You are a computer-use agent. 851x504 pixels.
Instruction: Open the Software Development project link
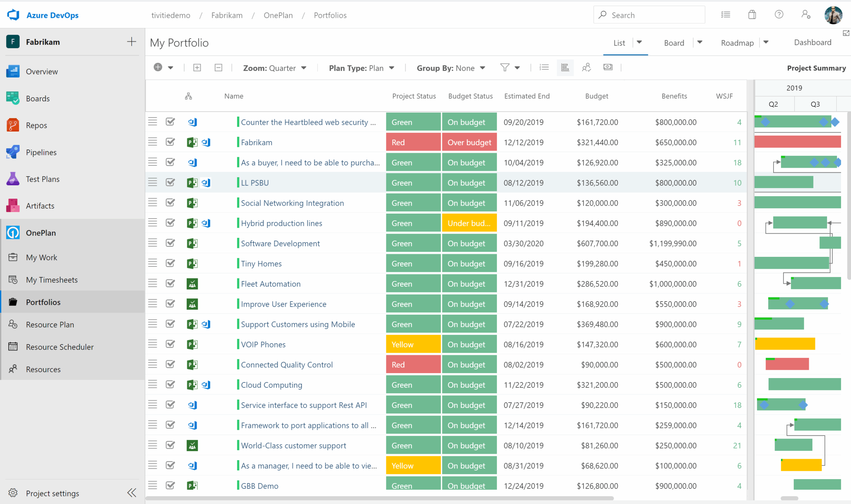[280, 244]
